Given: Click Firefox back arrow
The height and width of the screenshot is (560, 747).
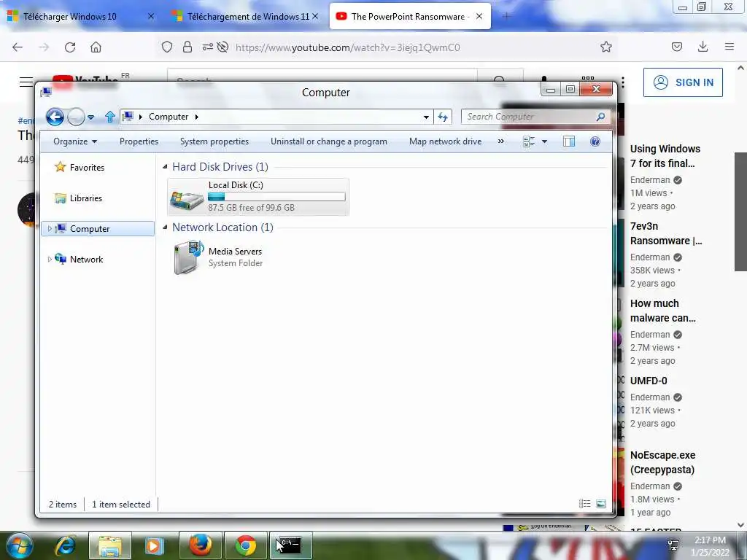Looking at the screenshot, I should tap(18, 47).
